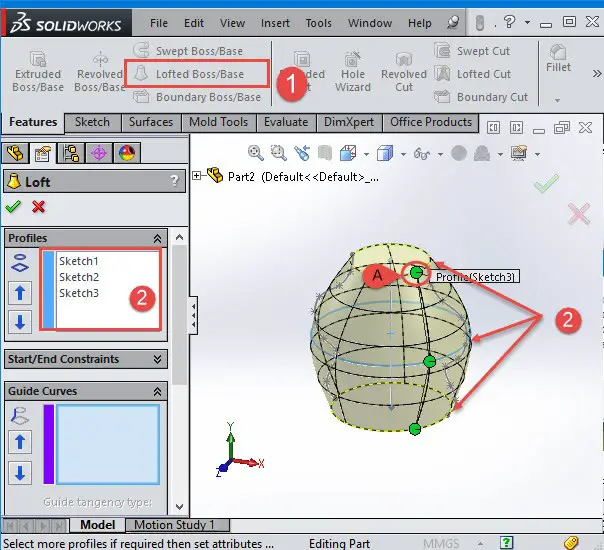Open the Tools menu
This screenshot has height=550, width=604.
(x=319, y=23)
